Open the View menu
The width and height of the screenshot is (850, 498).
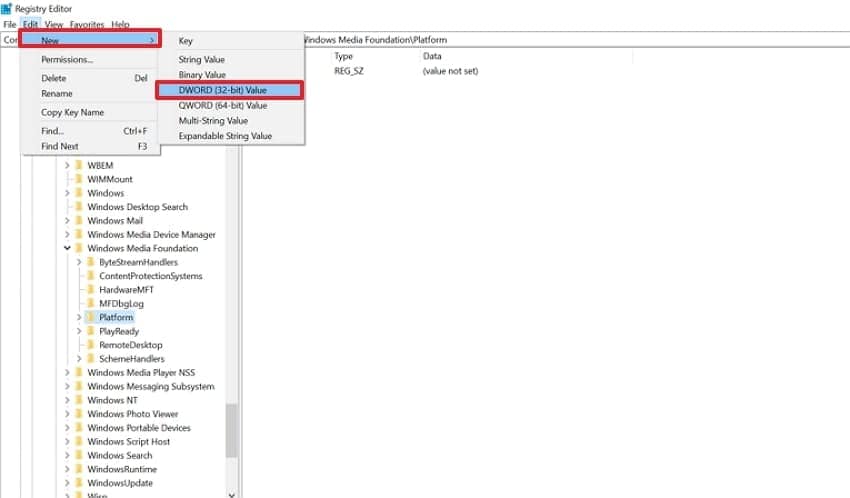[54, 24]
